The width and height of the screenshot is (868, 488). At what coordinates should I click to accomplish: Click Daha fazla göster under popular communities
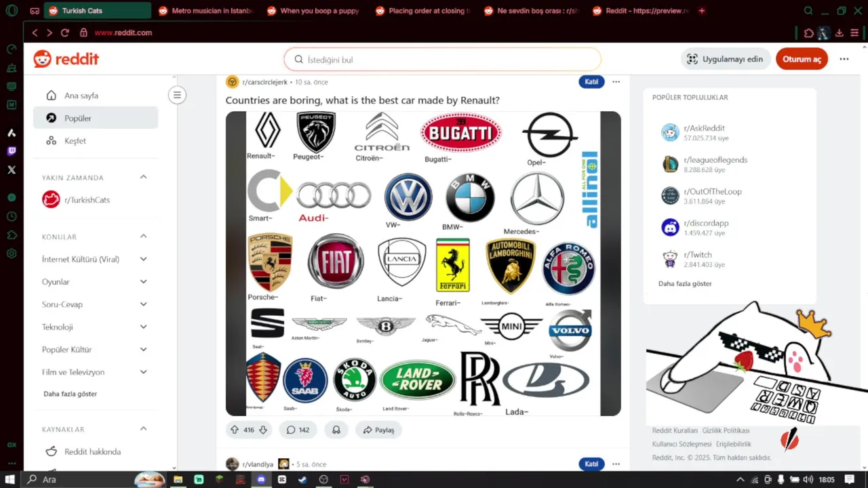point(685,283)
